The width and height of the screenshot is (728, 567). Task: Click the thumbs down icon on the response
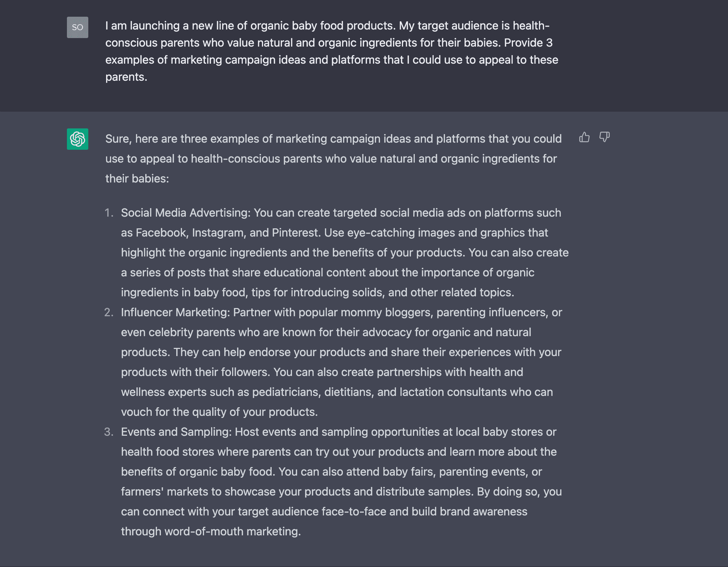click(x=604, y=137)
